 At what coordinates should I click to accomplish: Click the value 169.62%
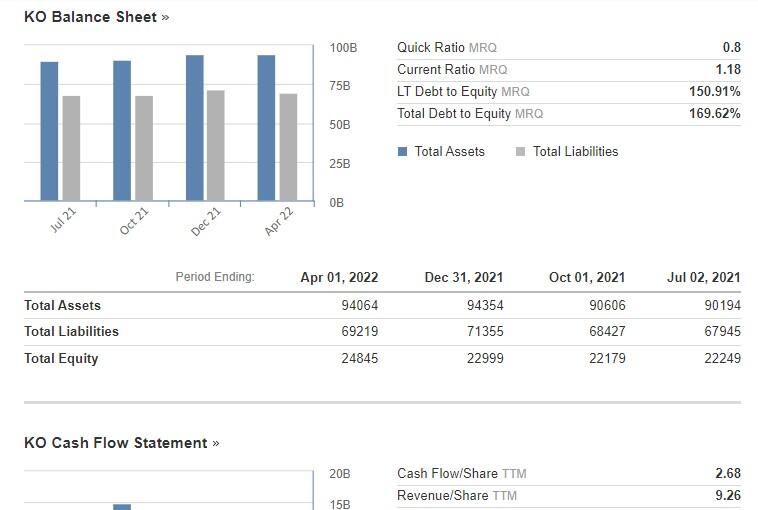click(x=714, y=114)
